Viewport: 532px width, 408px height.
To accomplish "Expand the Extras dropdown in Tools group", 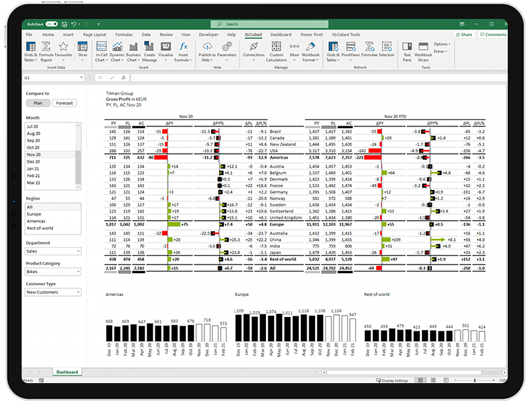I will [440, 52].
